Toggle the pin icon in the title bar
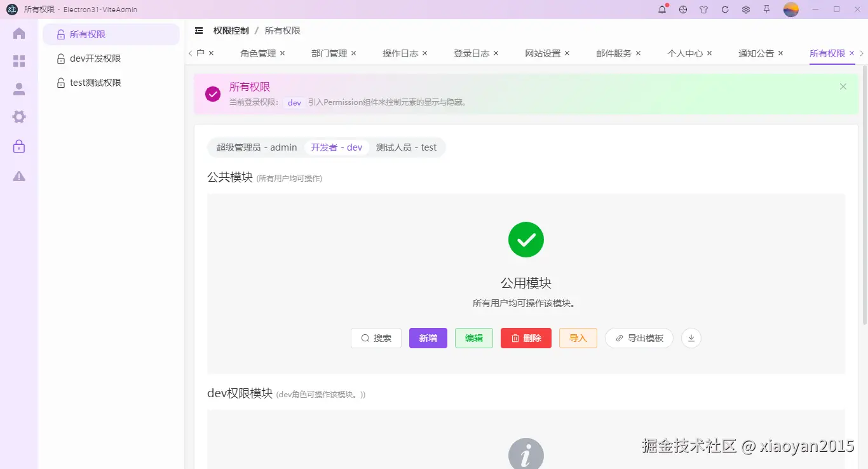Viewport: 868px width, 469px height. pos(766,10)
